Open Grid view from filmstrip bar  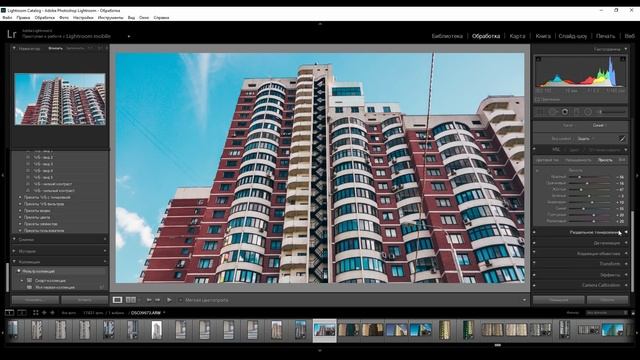(x=36, y=313)
